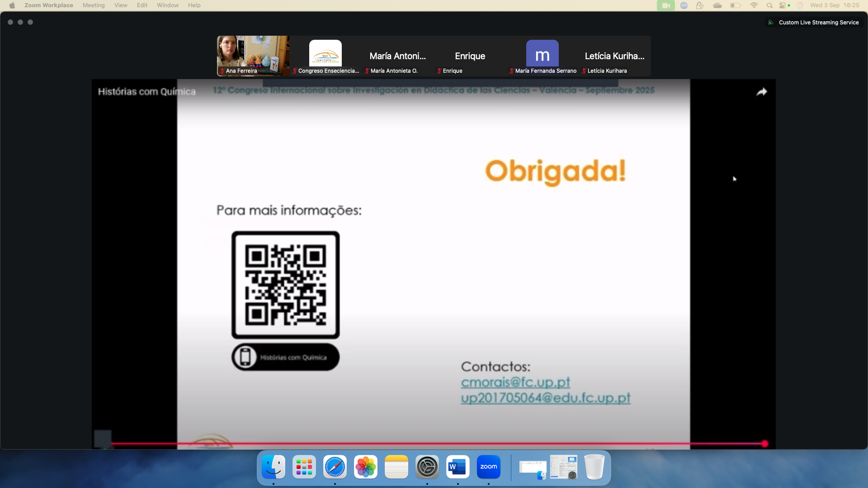Expand the Zoom Workplace app menu
The width and height of the screenshot is (868, 488).
tap(49, 5)
